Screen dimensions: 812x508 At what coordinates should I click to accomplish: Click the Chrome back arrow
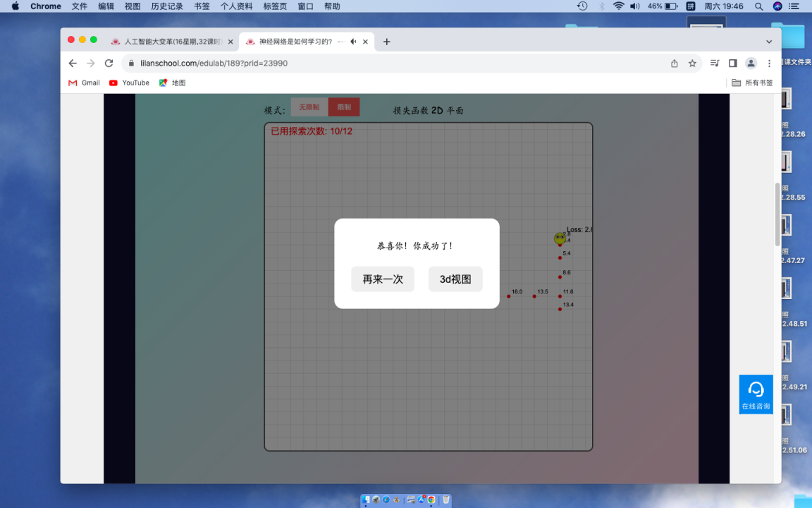point(73,64)
